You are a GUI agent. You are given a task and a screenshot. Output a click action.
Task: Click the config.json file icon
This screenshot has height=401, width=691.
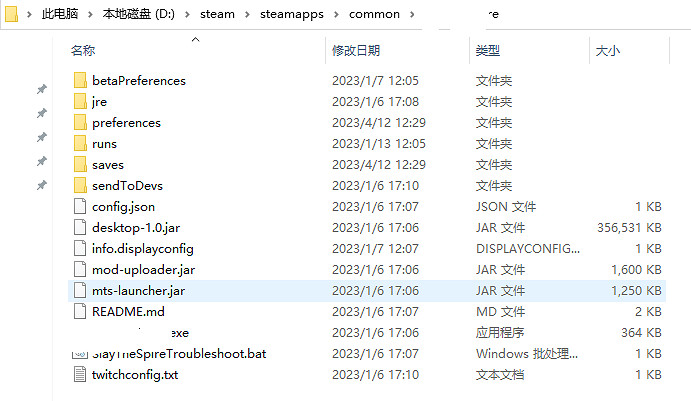click(81, 207)
